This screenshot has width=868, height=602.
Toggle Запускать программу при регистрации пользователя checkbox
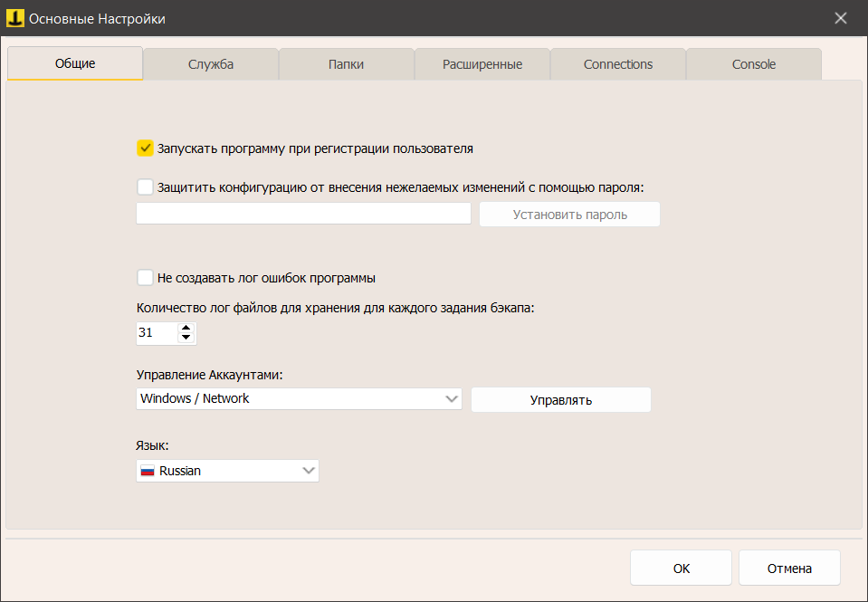point(145,148)
